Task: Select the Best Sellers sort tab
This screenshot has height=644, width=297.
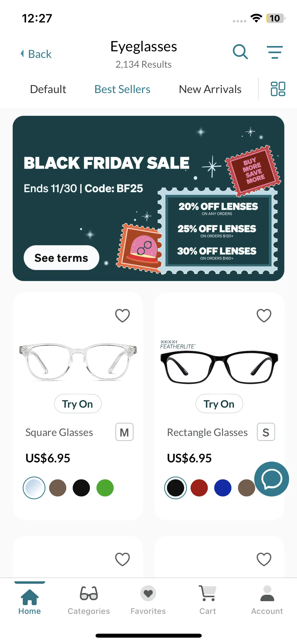Action: [122, 89]
